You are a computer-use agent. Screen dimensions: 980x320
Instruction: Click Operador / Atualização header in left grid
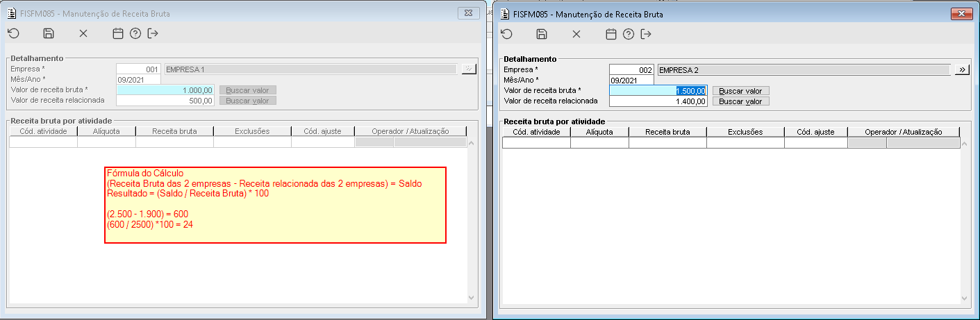click(410, 130)
